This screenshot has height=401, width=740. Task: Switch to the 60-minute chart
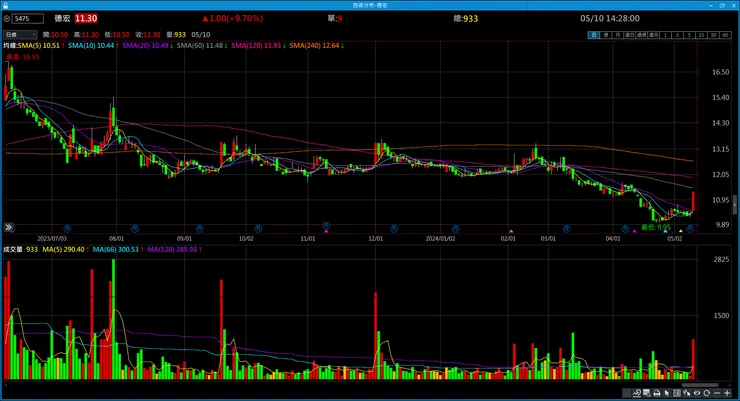725,35
